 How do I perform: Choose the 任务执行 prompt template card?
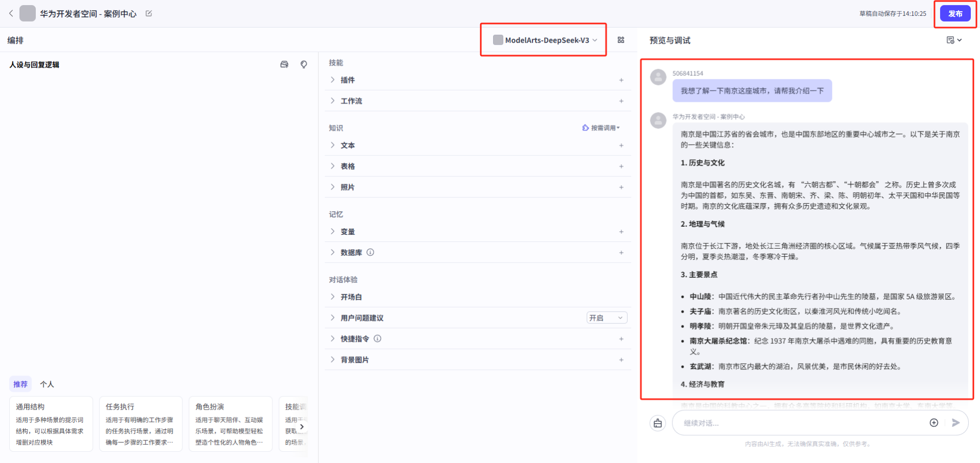click(x=141, y=424)
